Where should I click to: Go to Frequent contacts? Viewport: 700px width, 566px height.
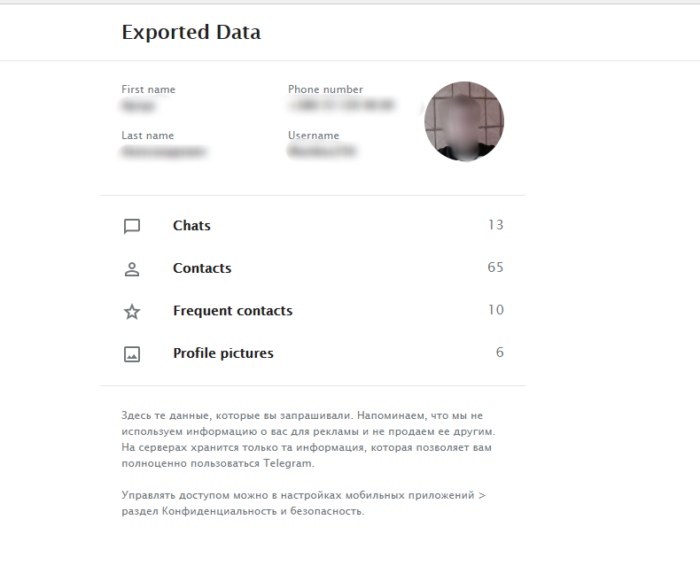232,311
